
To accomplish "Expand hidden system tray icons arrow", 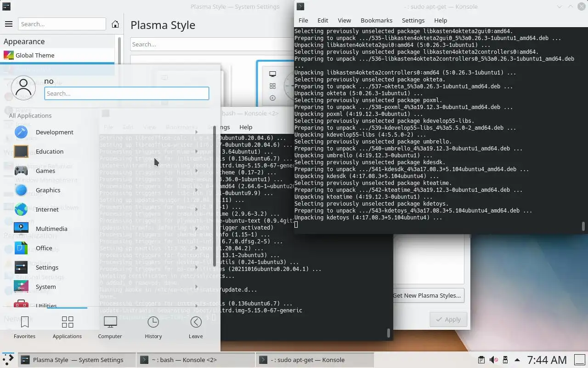I will (x=517, y=360).
